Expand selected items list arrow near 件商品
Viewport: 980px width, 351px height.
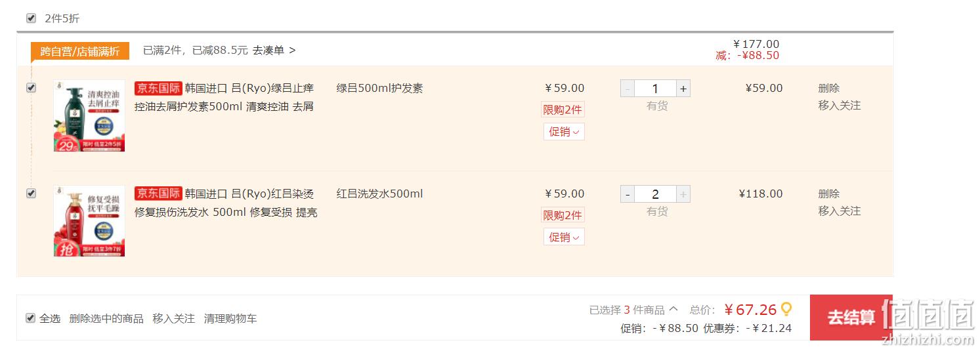tap(673, 310)
